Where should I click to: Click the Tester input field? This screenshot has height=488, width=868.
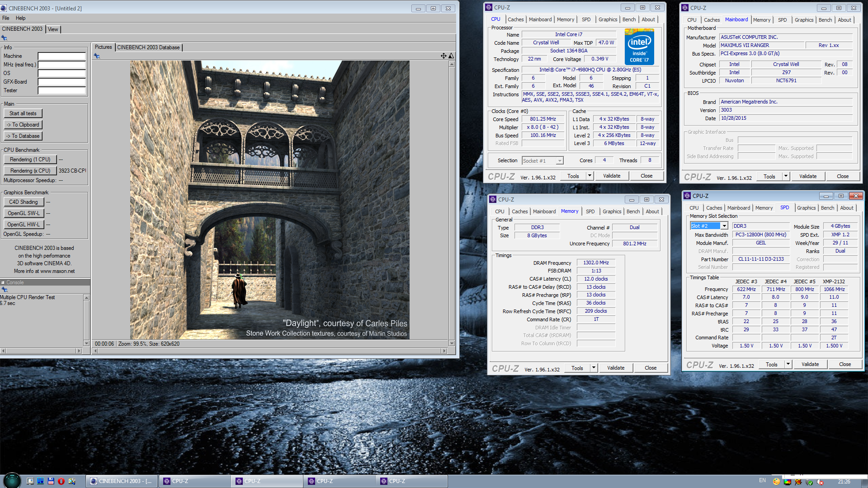[x=62, y=90]
